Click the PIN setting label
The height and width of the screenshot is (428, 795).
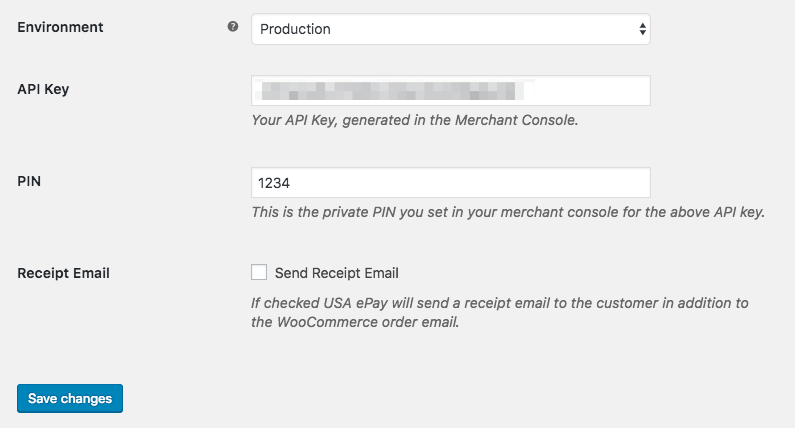tap(29, 181)
